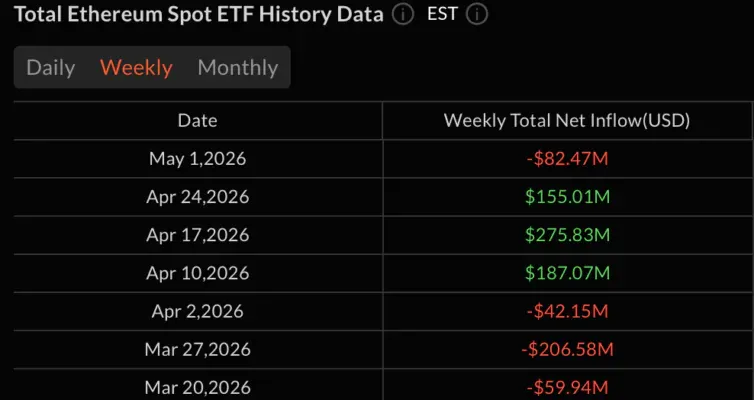Select the Apr 24,2026 date cell

coord(198,196)
